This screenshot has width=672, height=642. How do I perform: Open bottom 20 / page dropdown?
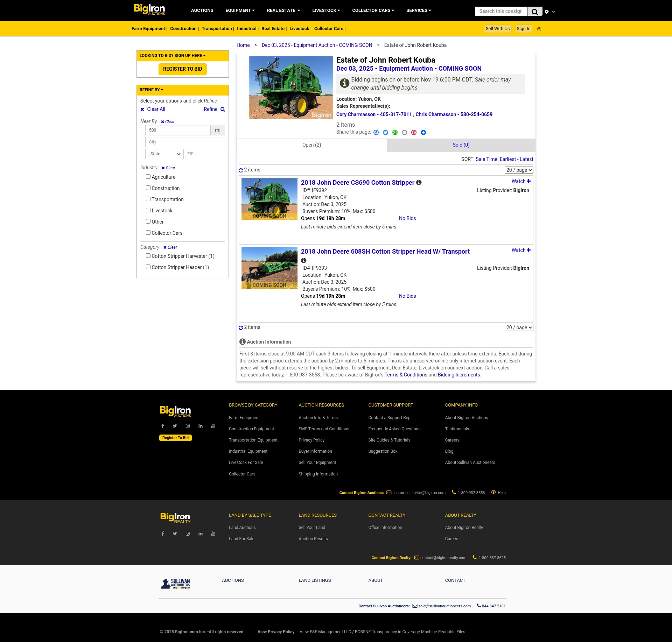click(519, 327)
